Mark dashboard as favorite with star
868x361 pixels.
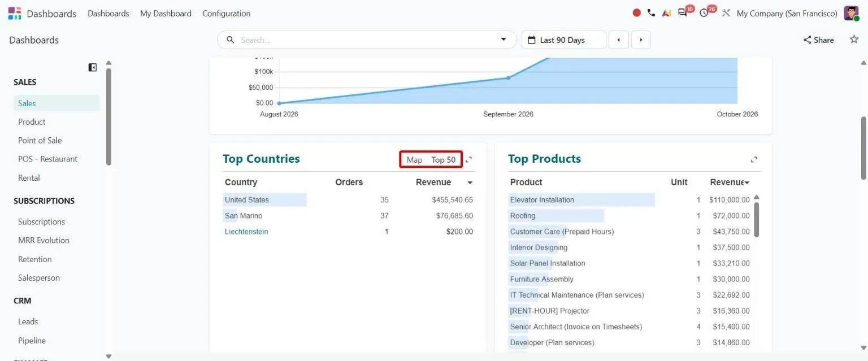[x=854, y=40]
